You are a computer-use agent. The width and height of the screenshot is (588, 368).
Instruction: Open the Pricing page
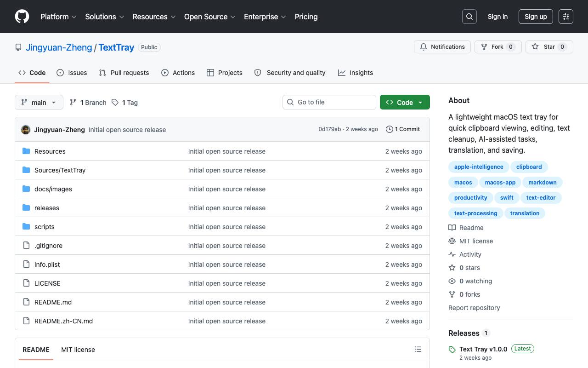(306, 17)
